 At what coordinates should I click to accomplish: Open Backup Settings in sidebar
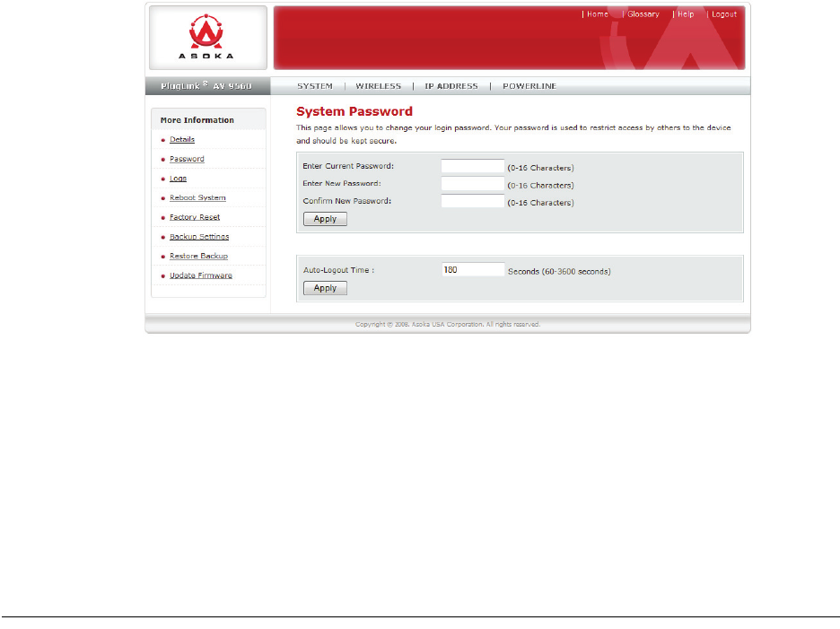pos(199,236)
